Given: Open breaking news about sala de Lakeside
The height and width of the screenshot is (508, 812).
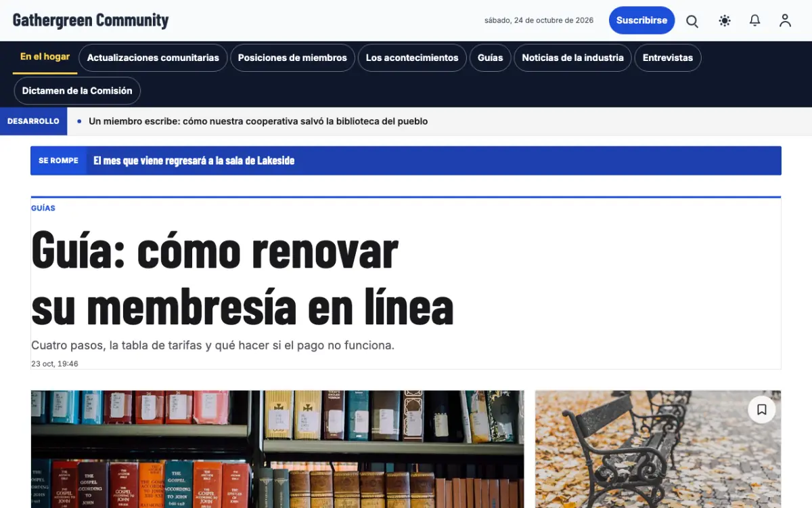Looking at the screenshot, I should 194,161.
